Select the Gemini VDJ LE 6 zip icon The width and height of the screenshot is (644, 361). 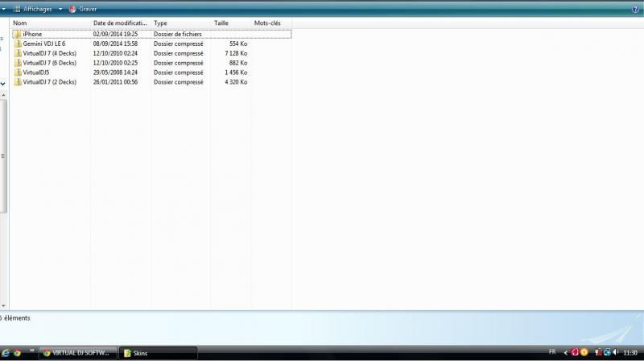click(18, 44)
